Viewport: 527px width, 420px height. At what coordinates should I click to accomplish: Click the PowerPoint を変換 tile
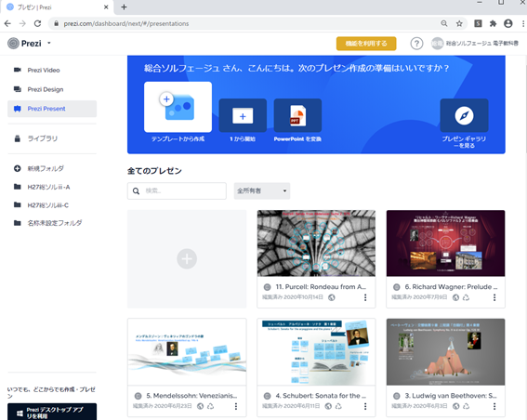297,115
